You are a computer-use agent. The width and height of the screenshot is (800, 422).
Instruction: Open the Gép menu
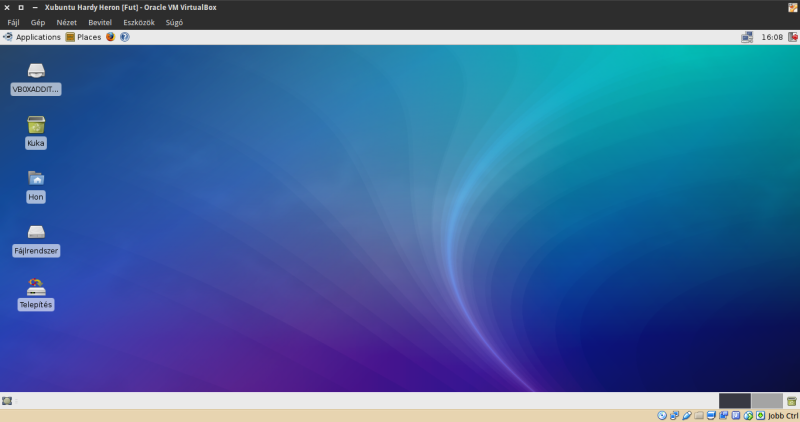click(38, 22)
